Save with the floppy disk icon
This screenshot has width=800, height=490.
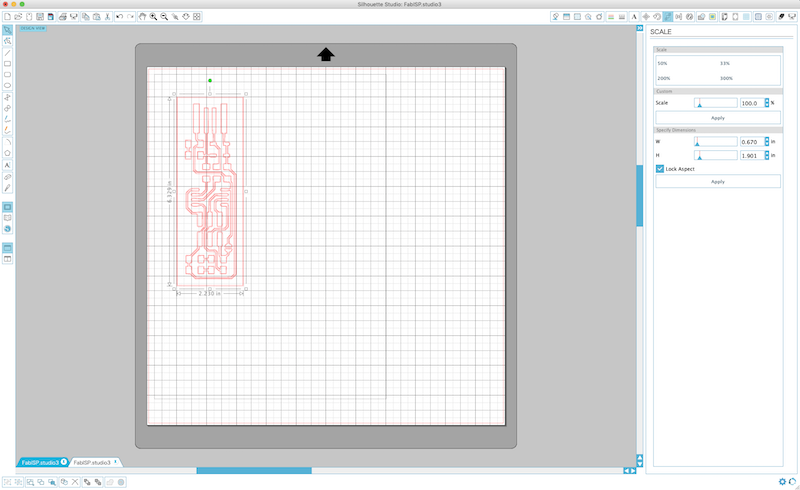[x=40, y=17]
